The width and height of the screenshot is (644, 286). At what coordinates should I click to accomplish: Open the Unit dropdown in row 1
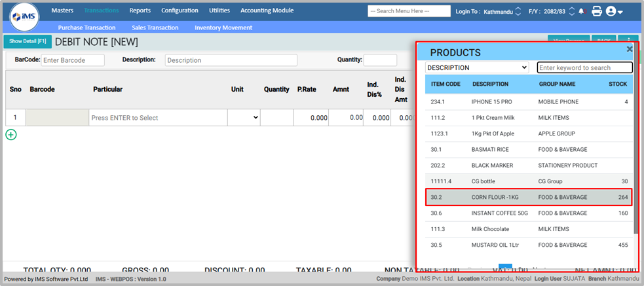[x=244, y=118]
